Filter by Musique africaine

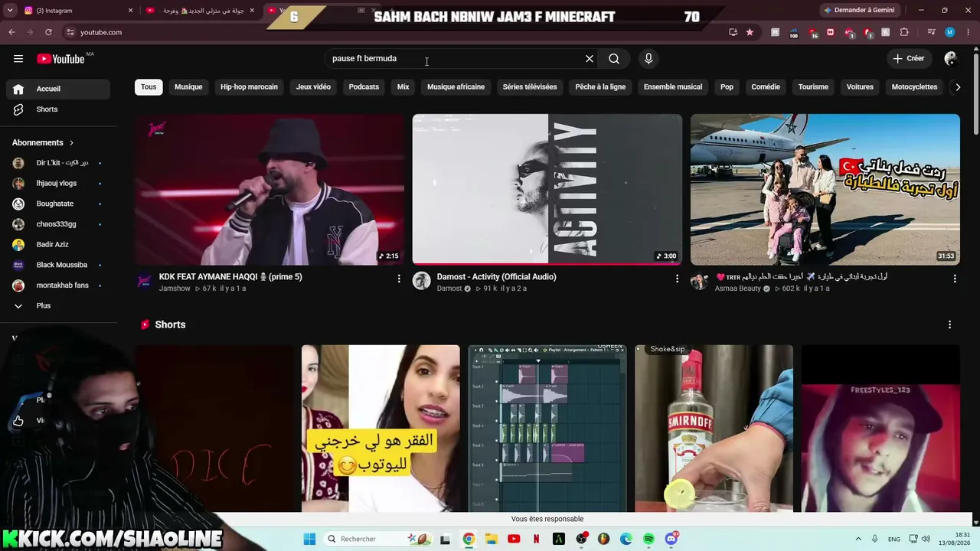pos(456,86)
